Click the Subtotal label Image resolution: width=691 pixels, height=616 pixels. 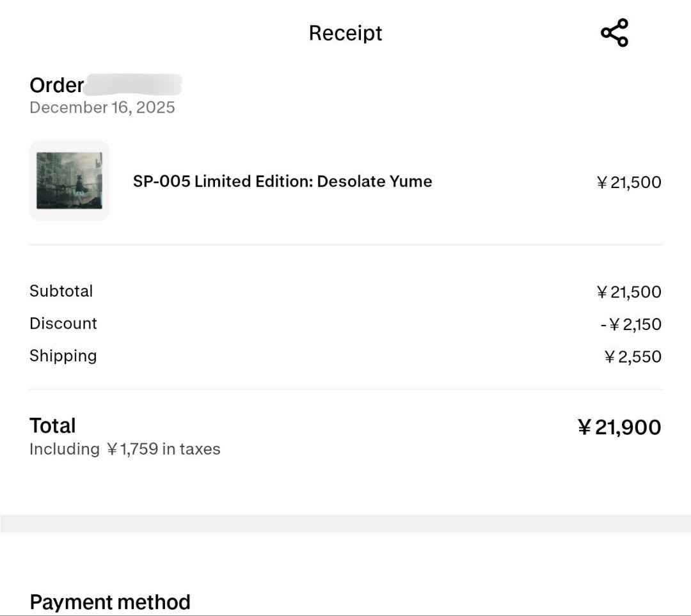click(x=61, y=291)
